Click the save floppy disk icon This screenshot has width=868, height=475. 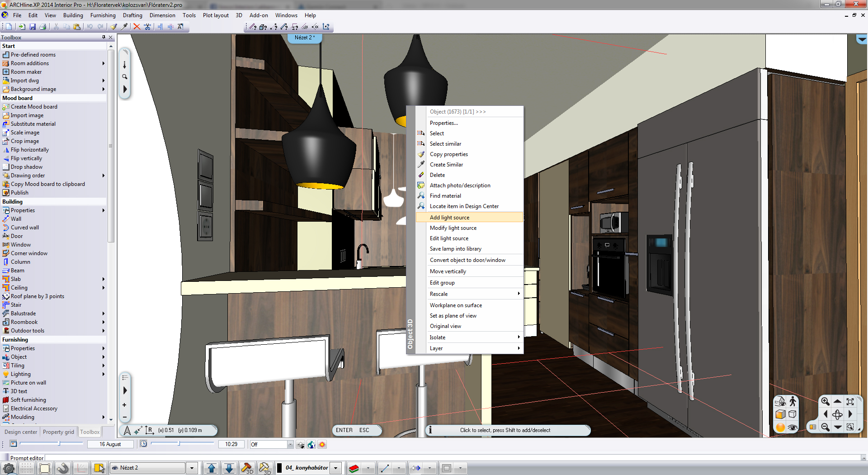pos(32,27)
